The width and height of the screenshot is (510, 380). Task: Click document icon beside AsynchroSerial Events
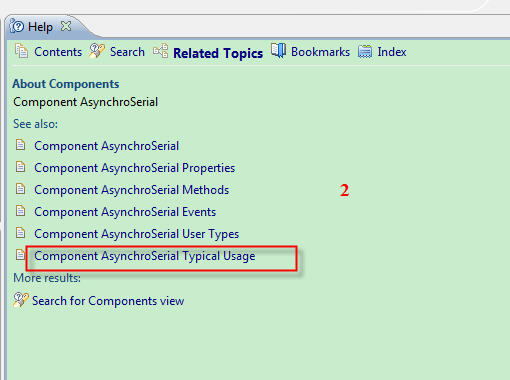(20, 211)
